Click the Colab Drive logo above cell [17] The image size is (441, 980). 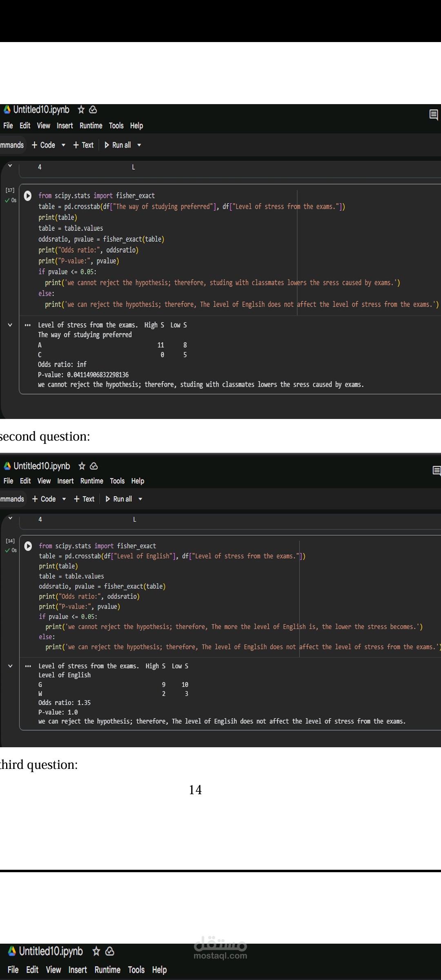click(7, 109)
